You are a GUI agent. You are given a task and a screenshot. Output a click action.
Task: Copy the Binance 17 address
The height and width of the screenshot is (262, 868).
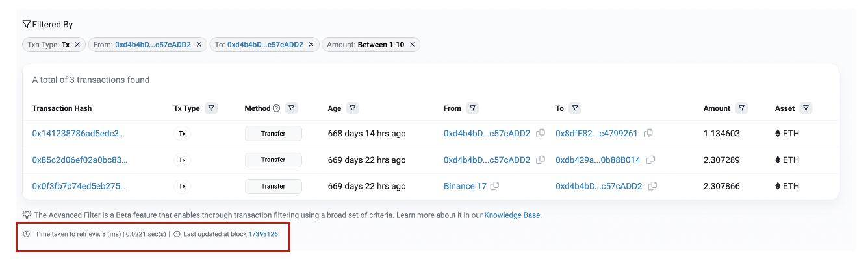[495, 186]
